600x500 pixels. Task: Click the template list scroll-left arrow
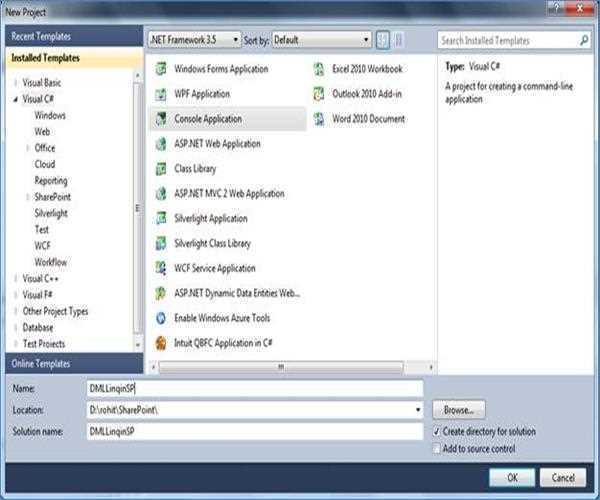(153, 367)
